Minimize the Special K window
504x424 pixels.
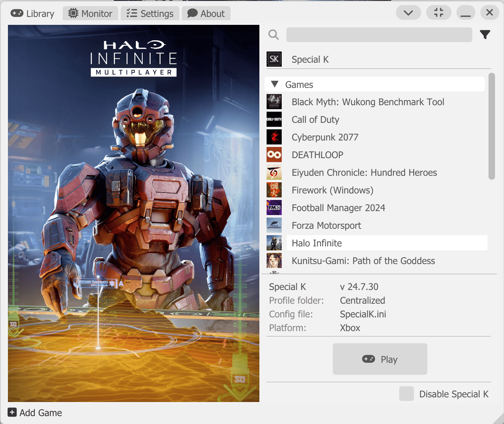[x=466, y=13]
